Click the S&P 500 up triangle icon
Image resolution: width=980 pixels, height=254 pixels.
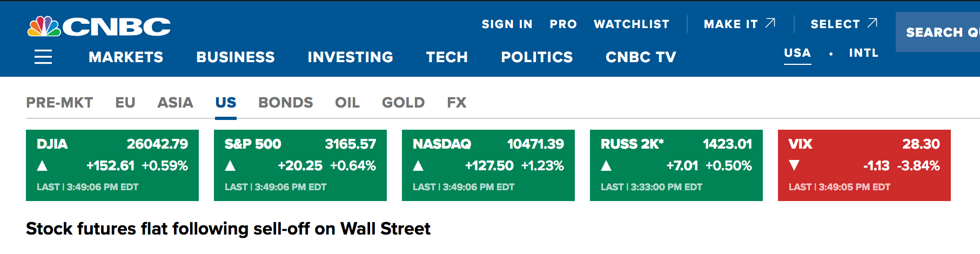pos(230,166)
